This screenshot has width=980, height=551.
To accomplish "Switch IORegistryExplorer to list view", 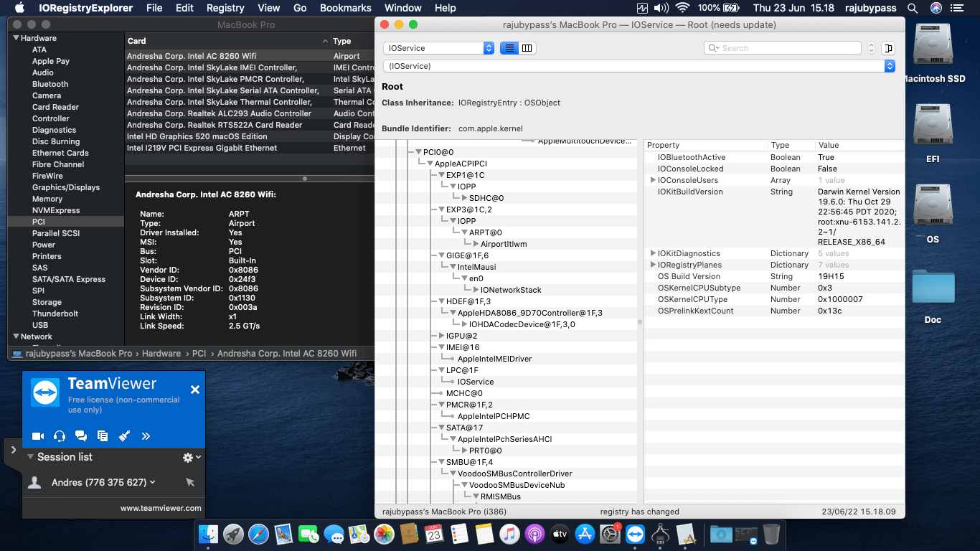I will (509, 48).
